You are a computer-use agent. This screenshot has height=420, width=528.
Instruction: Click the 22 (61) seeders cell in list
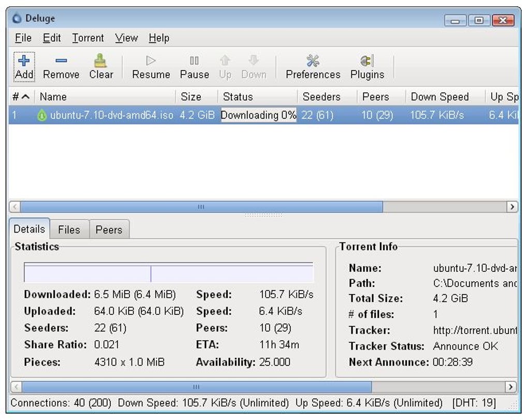point(317,115)
